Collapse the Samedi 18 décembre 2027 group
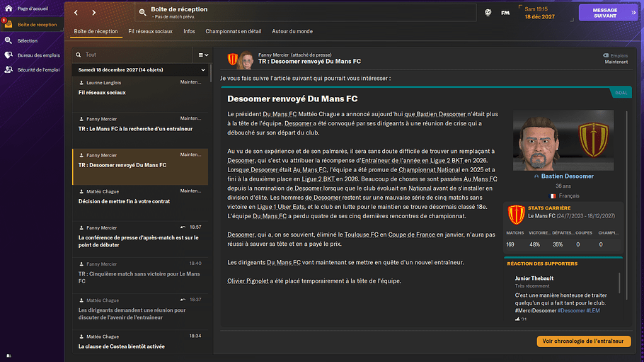644x362 pixels. [x=203, y=70]
